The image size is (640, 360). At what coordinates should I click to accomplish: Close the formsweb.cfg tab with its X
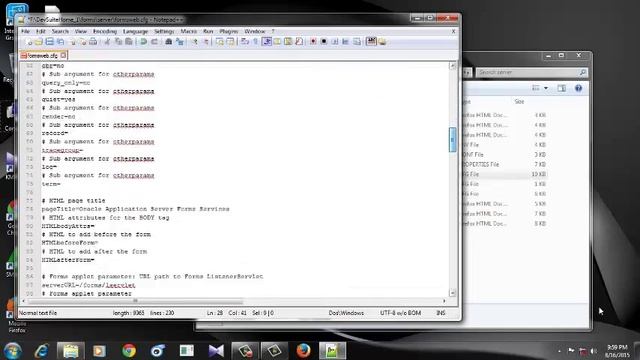tap(63, 55)
